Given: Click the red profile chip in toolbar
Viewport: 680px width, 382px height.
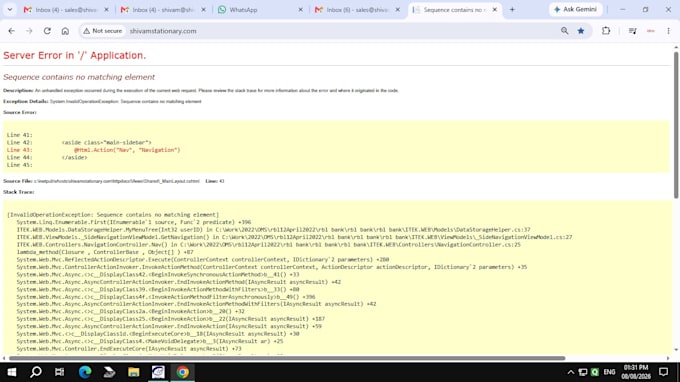Looking at the screenshot, I should (651, 31).
